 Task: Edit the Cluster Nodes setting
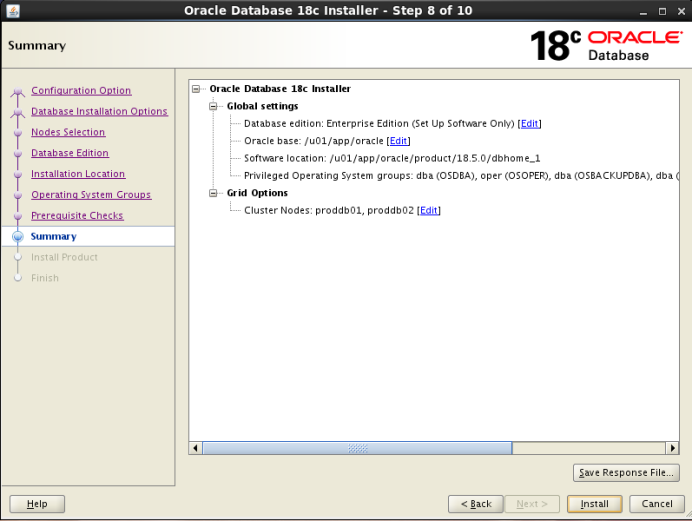429,210
